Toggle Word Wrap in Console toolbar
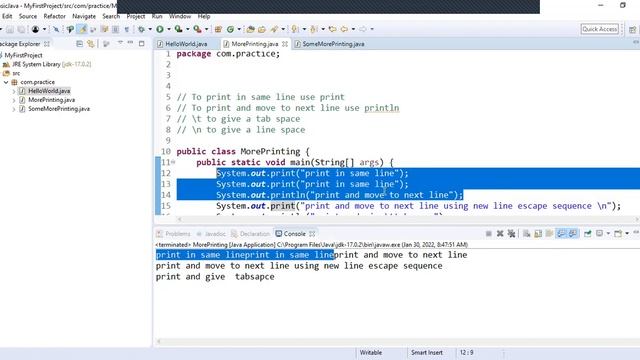The width and height of the screenshot is (640, 360). click(x=549, y=233)
